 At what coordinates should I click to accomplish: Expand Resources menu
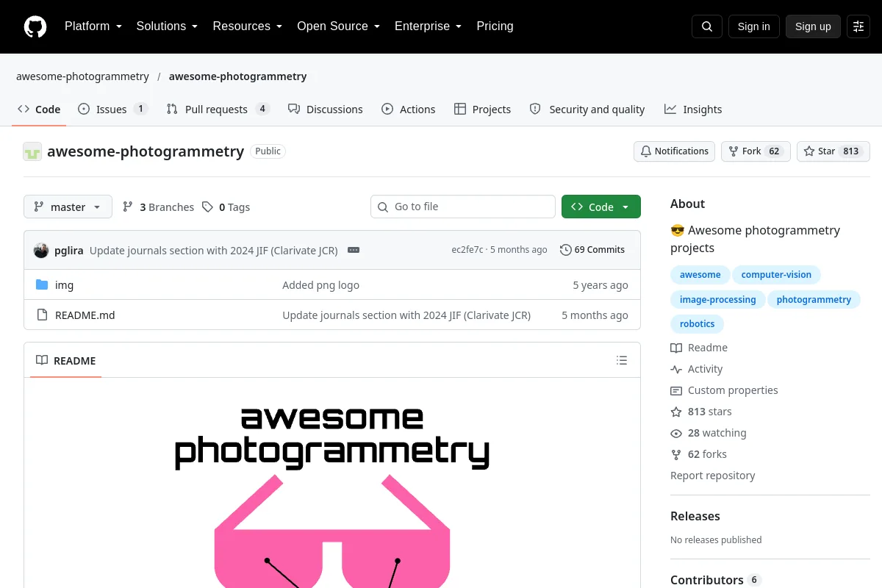click(248, 26)
